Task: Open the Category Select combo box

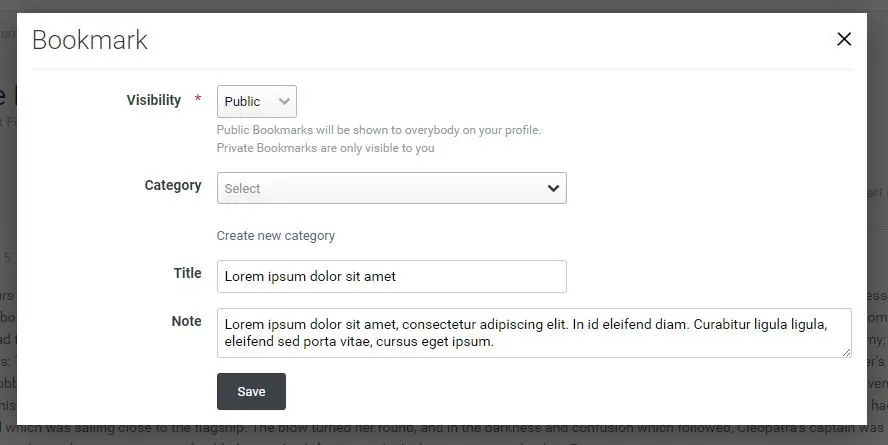Action: [x=391, y=188]
